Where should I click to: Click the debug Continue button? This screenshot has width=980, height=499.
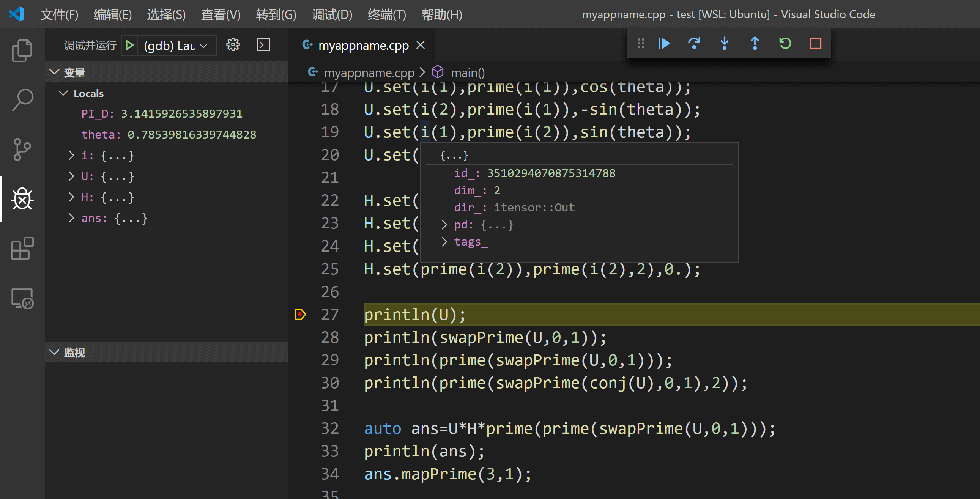click(x=664, y=44)
